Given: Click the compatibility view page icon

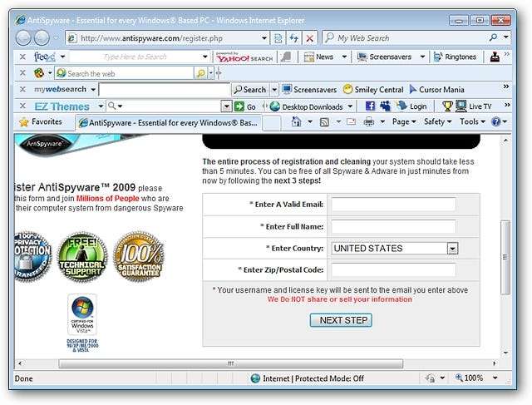Looking at the screenshot, I should pyautogui.click(x=278, y=38).
